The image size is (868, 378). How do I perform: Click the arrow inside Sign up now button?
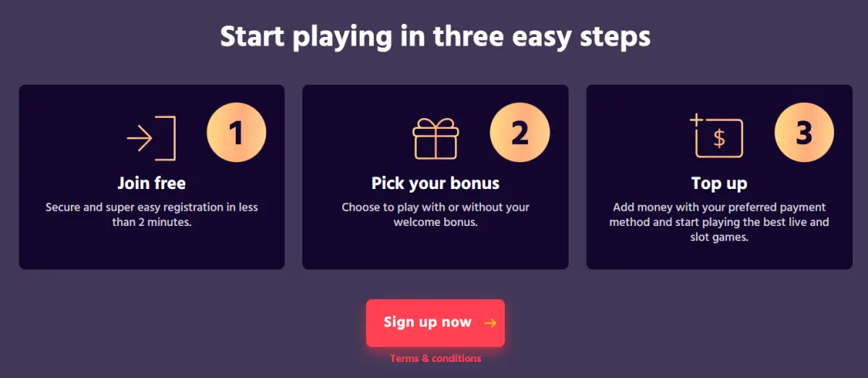pos(490,323)
